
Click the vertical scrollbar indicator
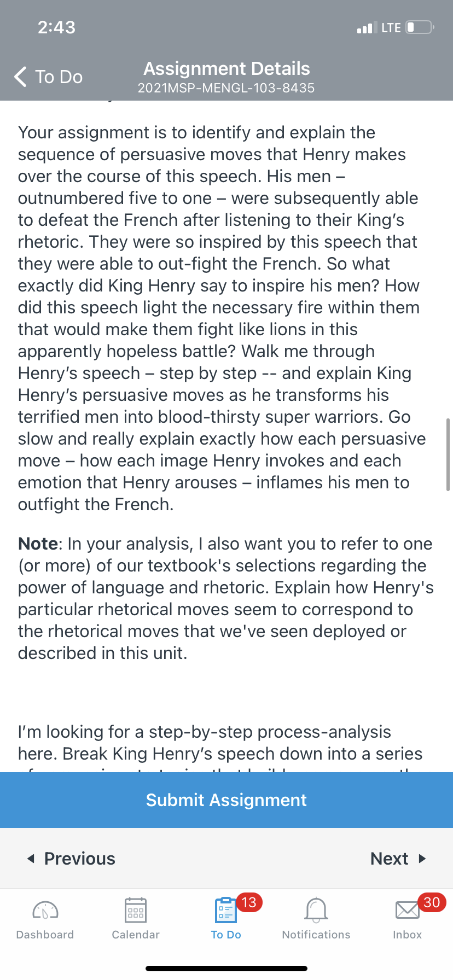tap(448, 454)
